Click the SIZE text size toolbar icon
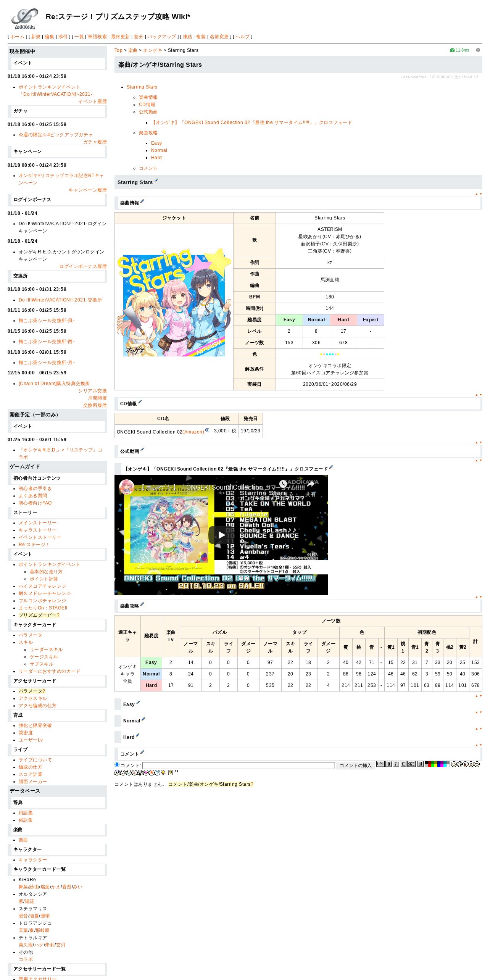 pos(411,764)
